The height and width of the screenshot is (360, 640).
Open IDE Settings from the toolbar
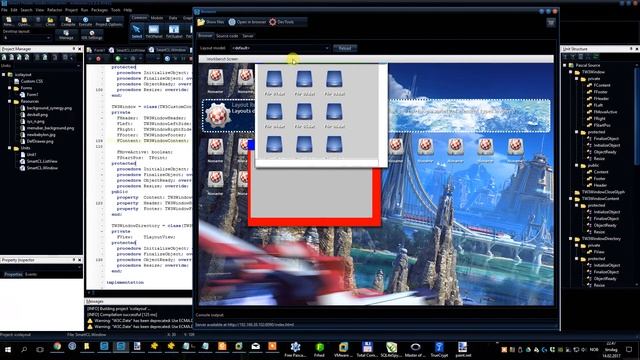91,35
